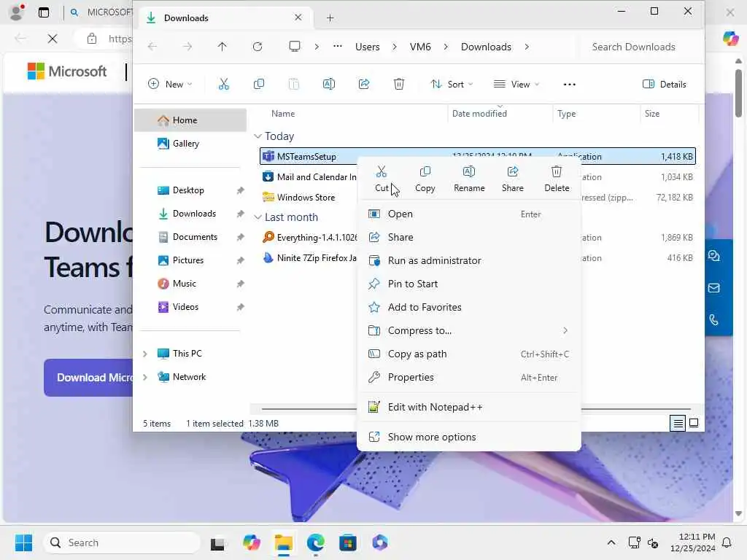Click Delete icon in context menu
This screenshot has height=560, width=747.
click(557, 179)
